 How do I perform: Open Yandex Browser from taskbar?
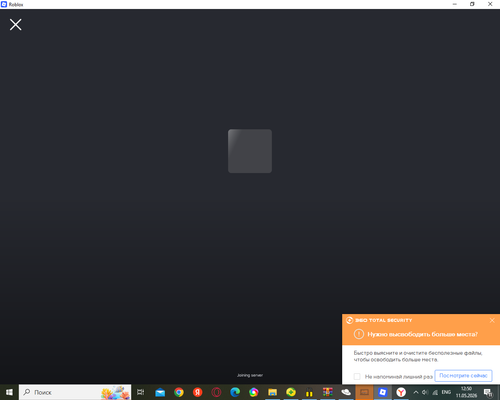tap(401, 392)
